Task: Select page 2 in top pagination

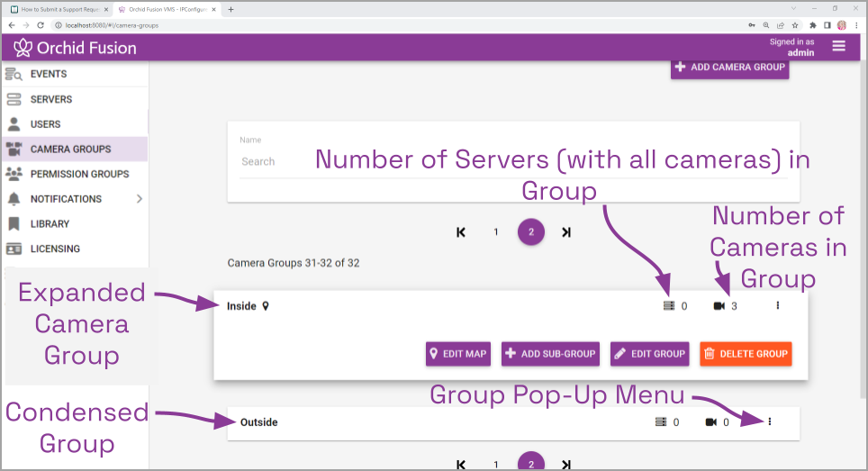Action: (531, 232)
